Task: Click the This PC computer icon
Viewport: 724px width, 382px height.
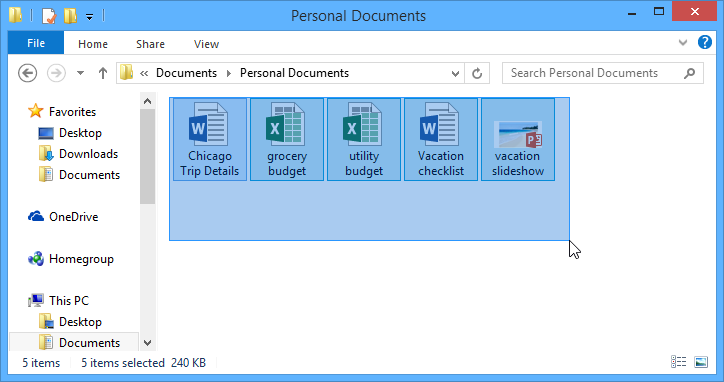Action: (x=36, y=300)
